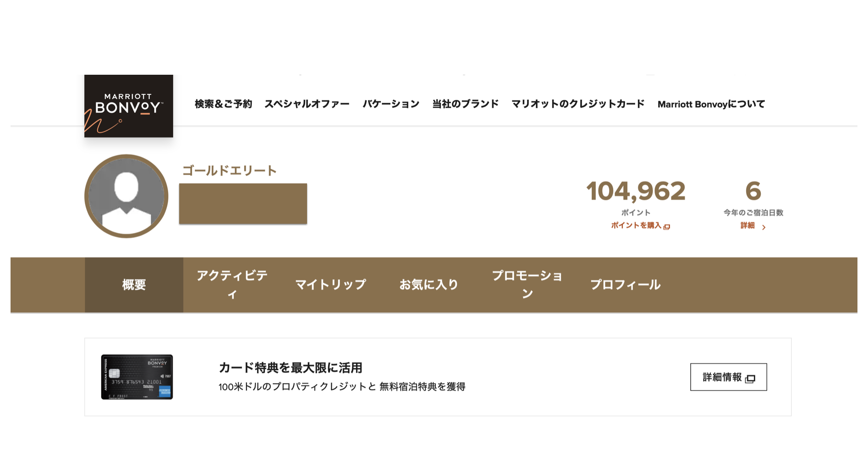Switch to the マイトリップ tab
Viewport: 868px width, 475px height.
330,285
